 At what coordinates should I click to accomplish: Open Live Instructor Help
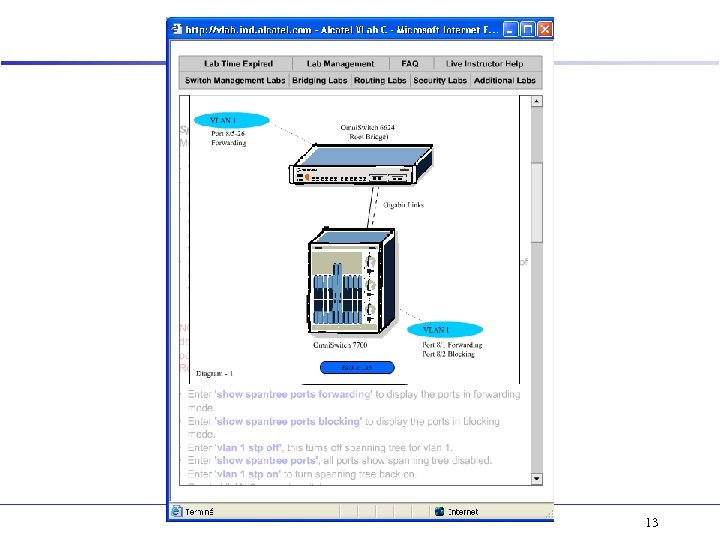pos(484,64)
